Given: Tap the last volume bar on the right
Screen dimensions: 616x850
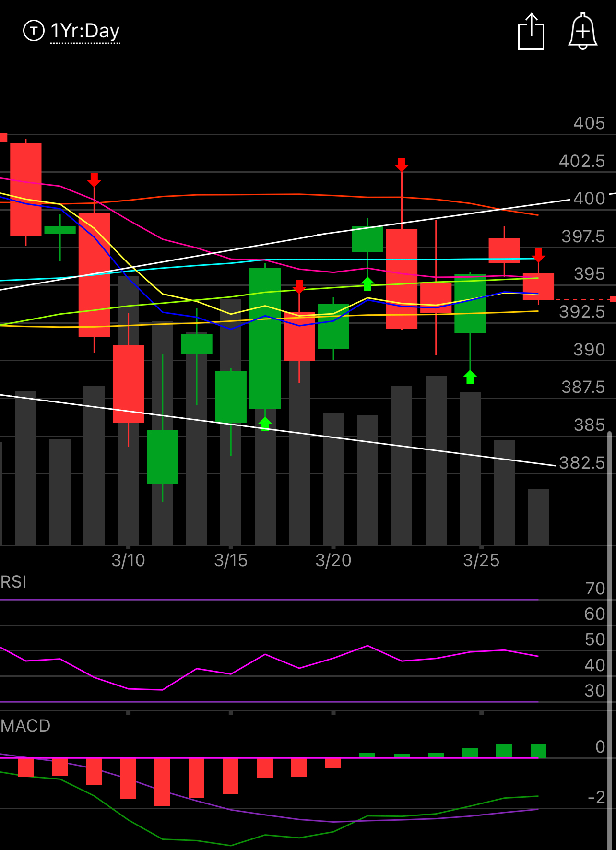Looking at the screenshot, I should click(x=538, y=517).
